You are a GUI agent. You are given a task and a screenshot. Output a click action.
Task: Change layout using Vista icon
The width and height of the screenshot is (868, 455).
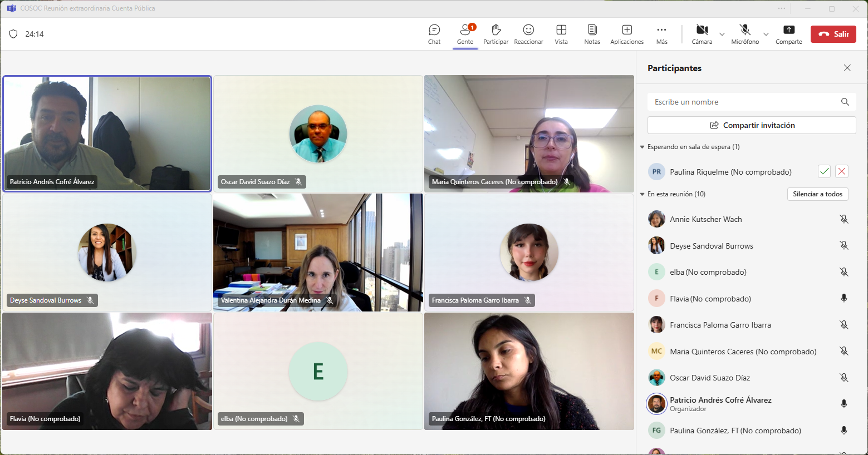coord(561,34)
